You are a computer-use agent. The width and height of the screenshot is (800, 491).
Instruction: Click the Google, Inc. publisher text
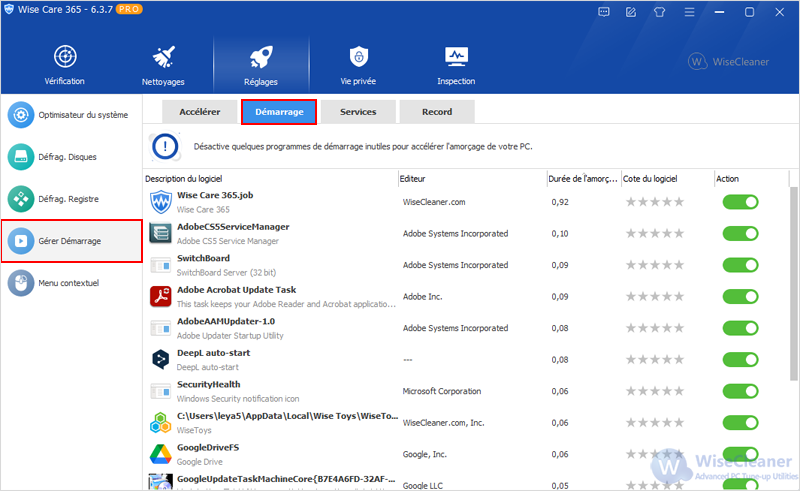point(424,454)
